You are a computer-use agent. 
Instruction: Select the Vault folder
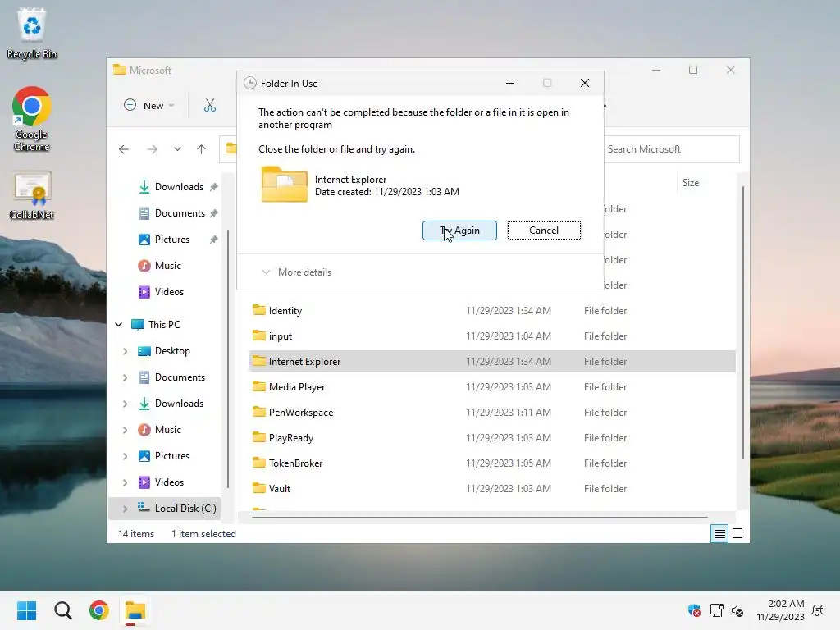(x=492, y=489)
